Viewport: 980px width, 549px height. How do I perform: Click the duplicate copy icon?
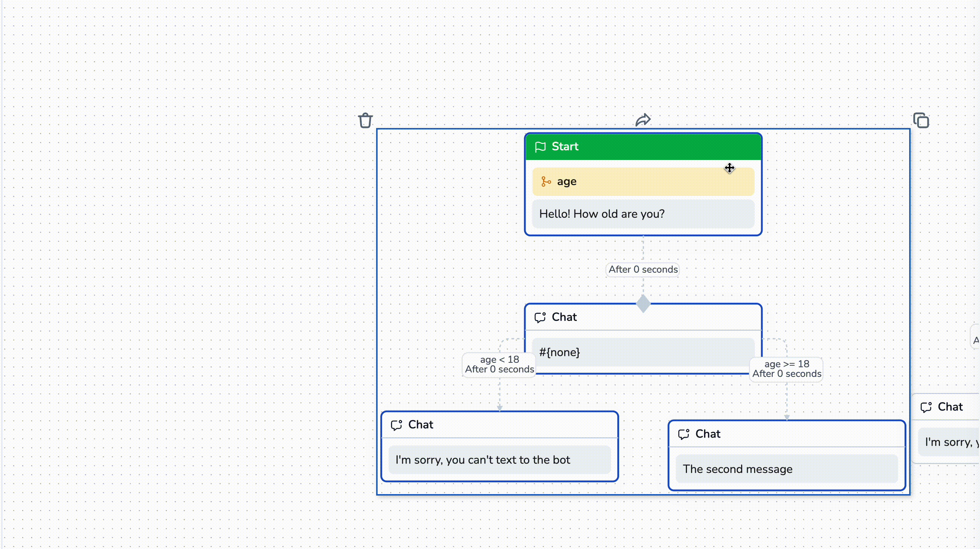pos(921,121)
